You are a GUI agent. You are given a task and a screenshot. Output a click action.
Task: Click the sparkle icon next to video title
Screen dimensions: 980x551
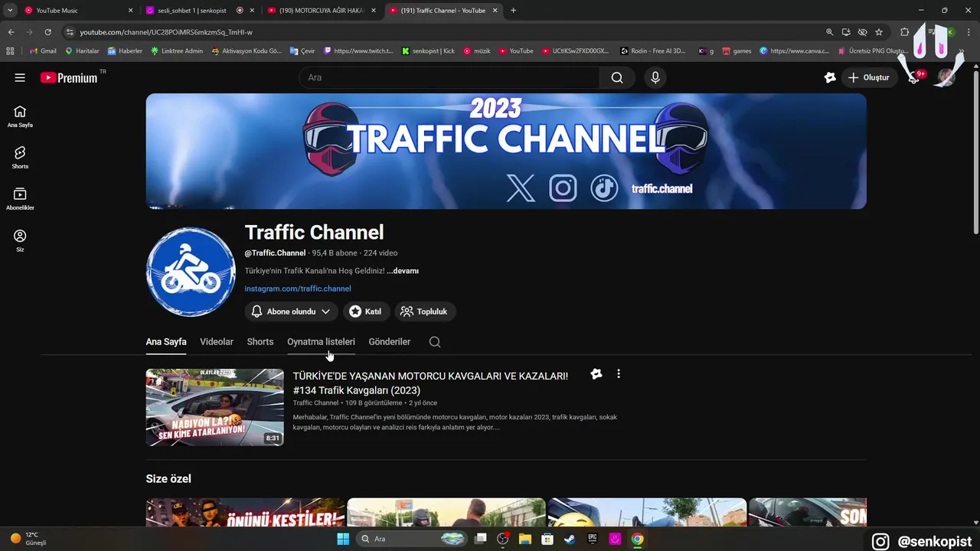point(596,374)
